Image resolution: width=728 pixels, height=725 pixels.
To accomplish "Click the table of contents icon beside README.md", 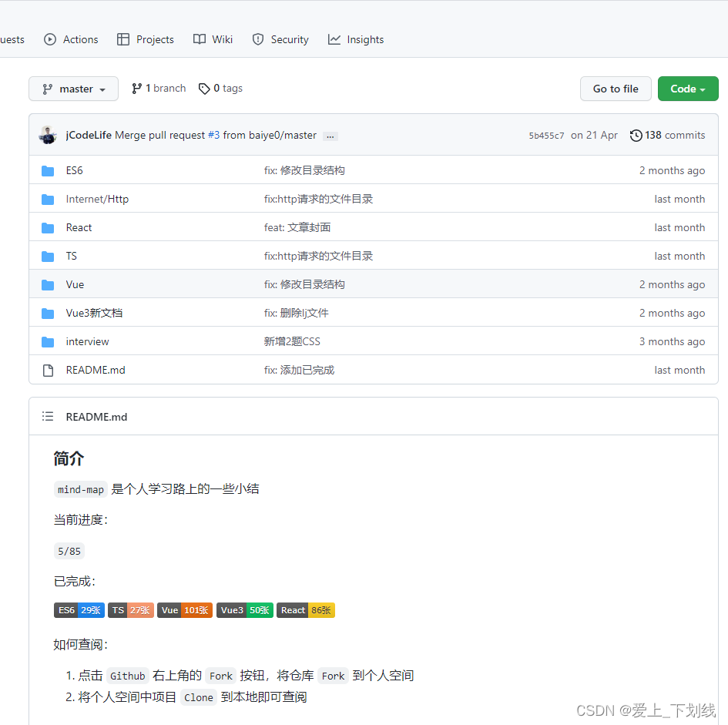I will 47,416.
